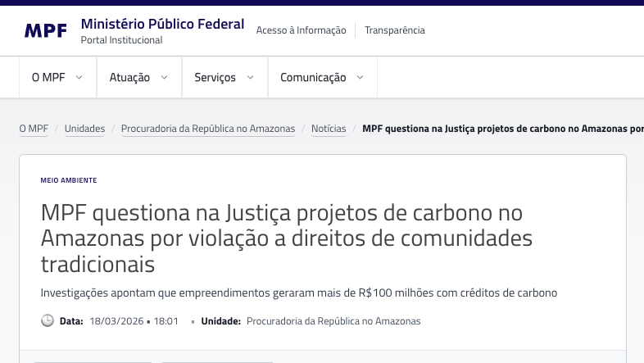This screenshot has height=363, width=644.
Task: Click the Portal Institucional subtitle
Action: coord(121,40)
